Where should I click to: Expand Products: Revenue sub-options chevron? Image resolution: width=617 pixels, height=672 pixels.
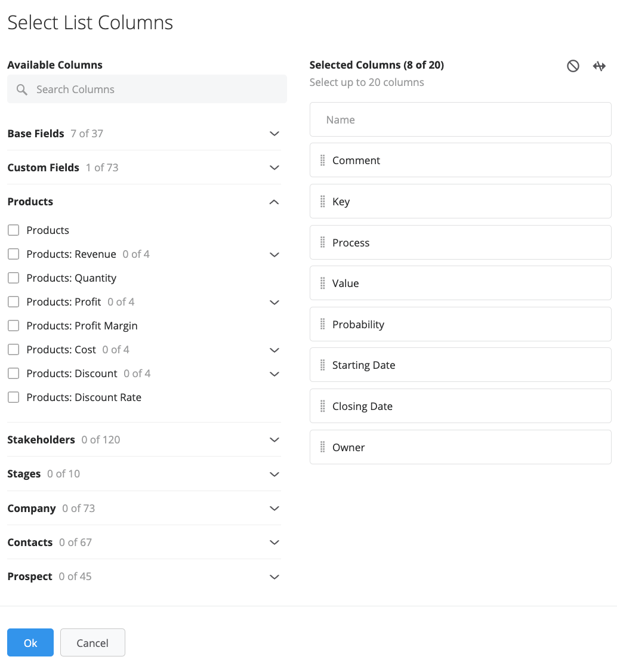[274, 255]
